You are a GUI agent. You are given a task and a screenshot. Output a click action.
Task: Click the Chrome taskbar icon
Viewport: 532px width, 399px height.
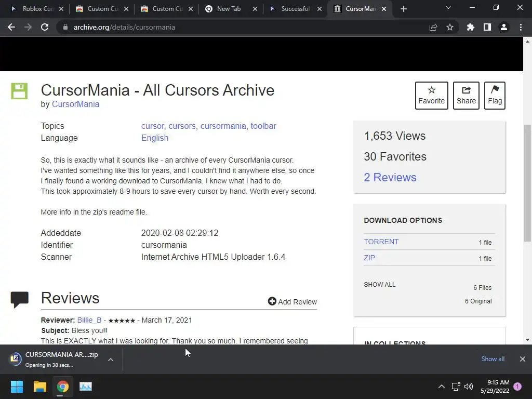pos(63,387)
